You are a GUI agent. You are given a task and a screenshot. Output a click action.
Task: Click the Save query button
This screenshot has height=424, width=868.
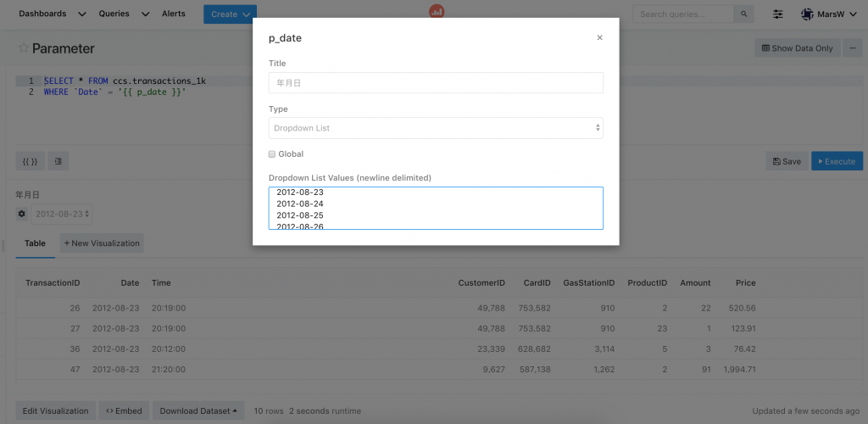787,161
